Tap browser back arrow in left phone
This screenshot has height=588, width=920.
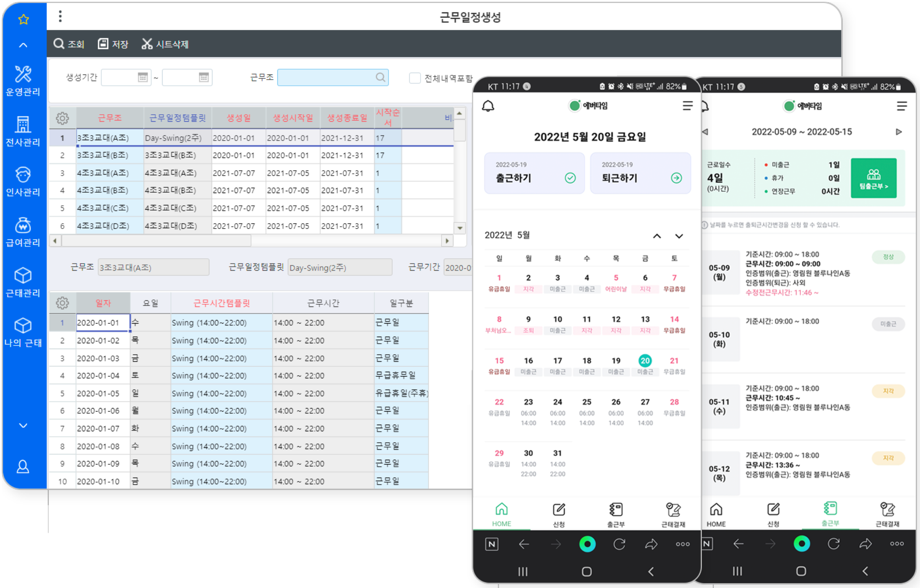coord(524,544)
